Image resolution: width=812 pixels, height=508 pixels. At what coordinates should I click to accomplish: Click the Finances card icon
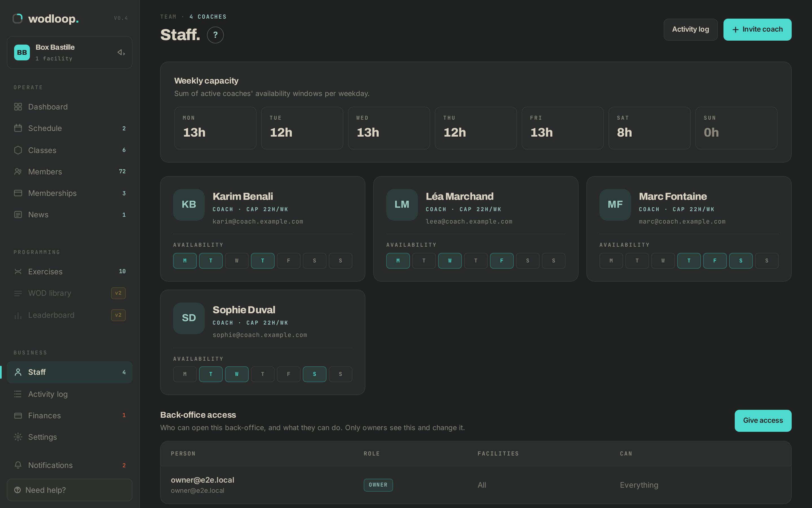tap(18, 416)
